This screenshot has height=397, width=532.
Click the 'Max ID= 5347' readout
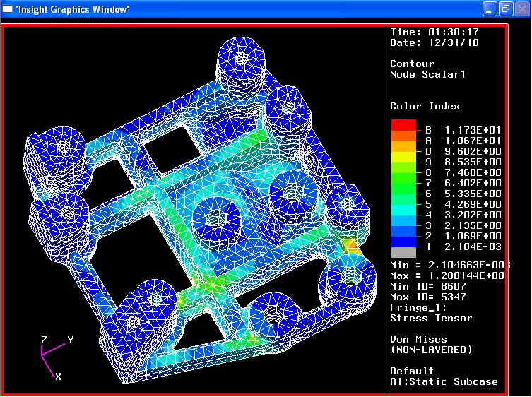(x=430, y=297)
